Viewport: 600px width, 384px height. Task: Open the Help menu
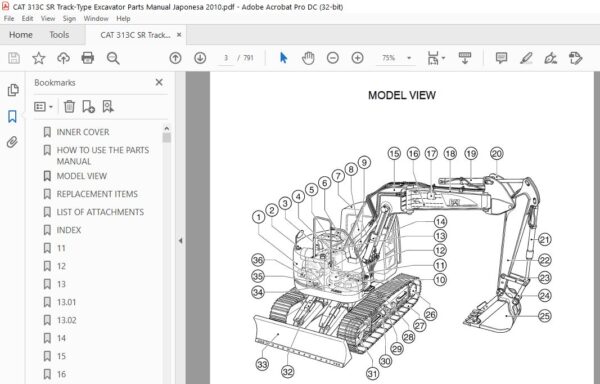(123, 18)
